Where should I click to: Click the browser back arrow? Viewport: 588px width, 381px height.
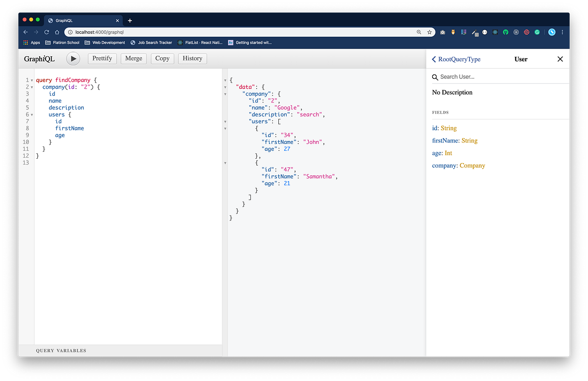[x=25, y=32]
